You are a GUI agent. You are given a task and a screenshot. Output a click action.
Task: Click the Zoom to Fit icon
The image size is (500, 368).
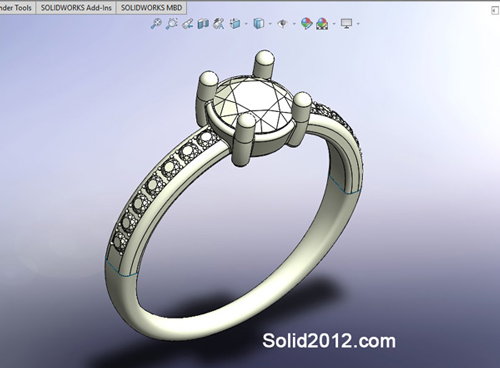click(156, 24)
